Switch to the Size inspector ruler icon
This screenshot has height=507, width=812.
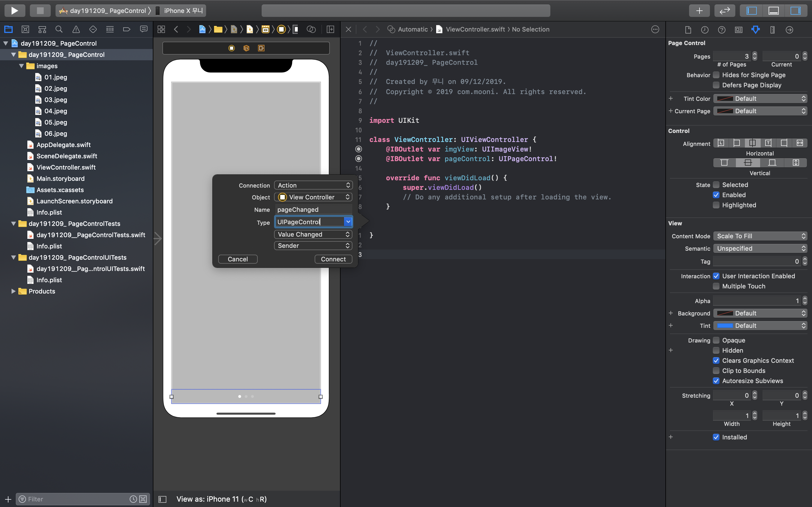point(773,30)
